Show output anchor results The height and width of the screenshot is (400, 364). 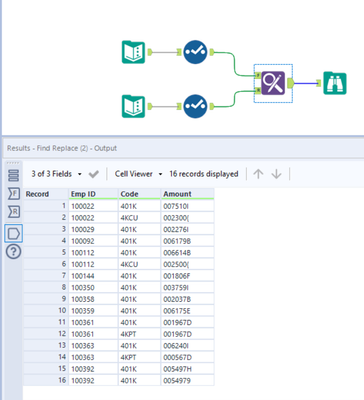coord(14,233)
